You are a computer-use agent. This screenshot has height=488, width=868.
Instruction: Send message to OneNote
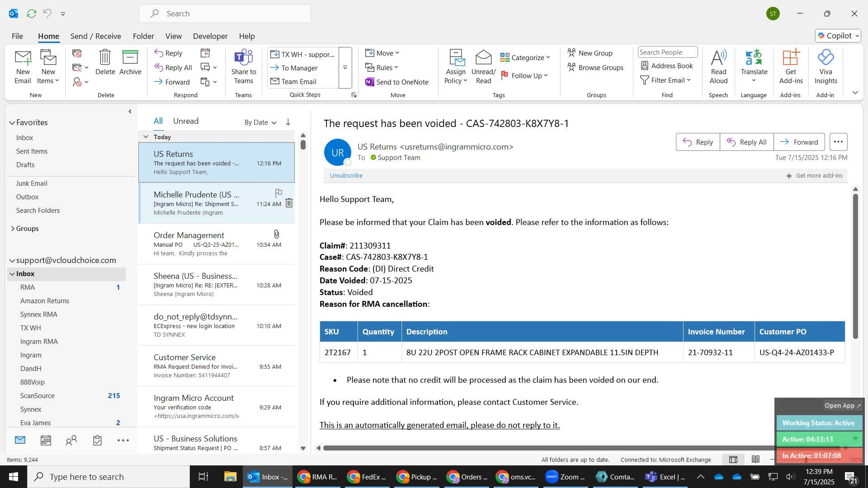(397, 82)
